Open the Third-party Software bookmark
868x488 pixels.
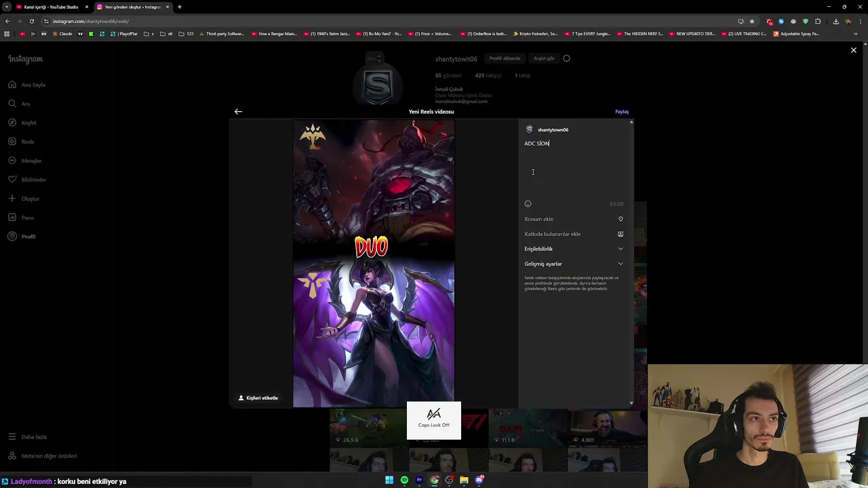(x=222, y=34)
